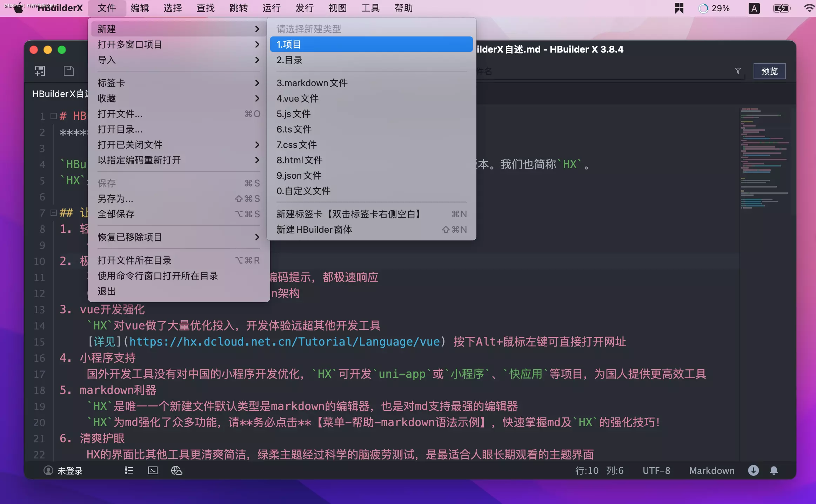Collapse the fold marker on line 1
816x504 pixels.
tap(53, 116)
